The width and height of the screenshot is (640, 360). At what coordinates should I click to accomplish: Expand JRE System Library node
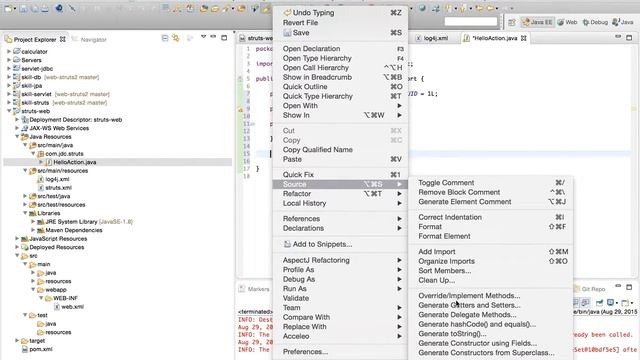pos(33,222)
